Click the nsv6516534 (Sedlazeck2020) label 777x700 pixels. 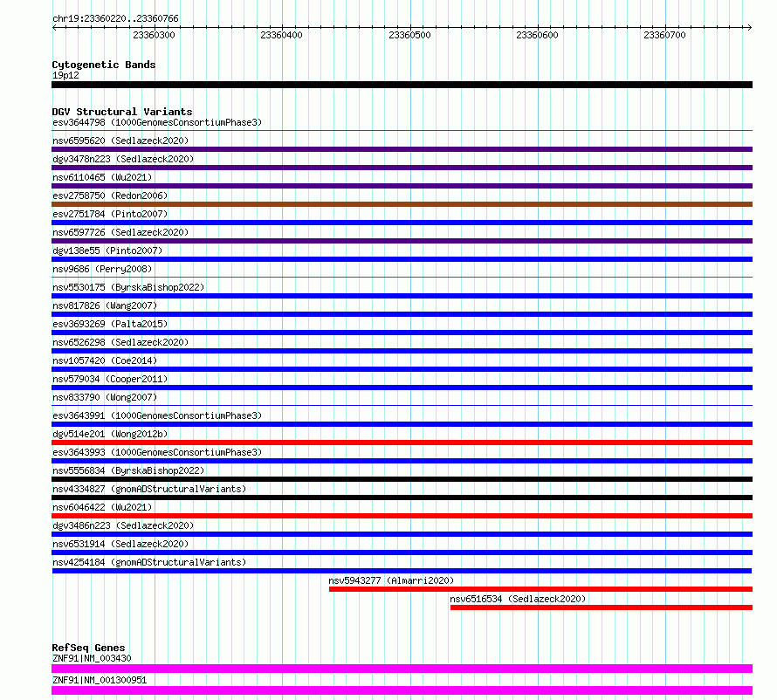tap(518, 599)
